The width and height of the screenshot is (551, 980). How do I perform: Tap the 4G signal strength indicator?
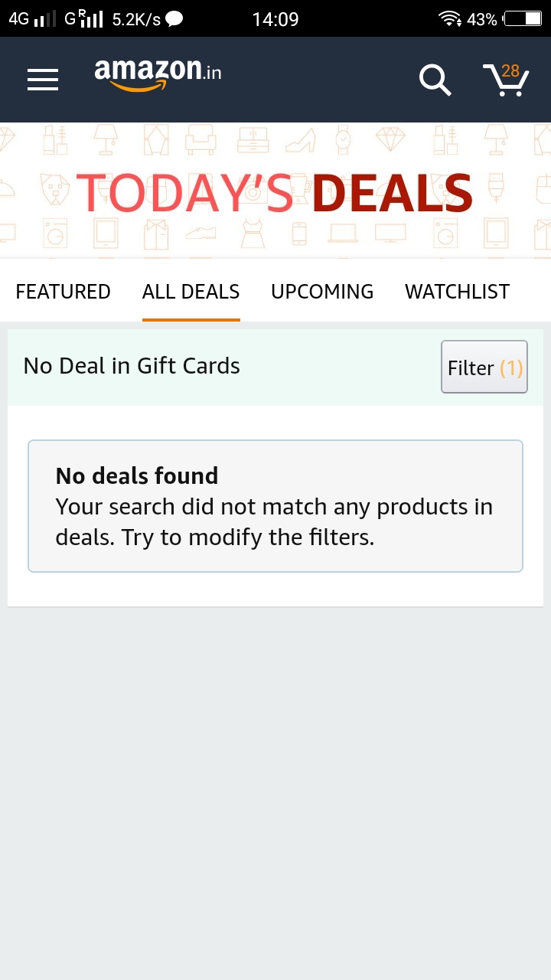click(x=32, y=19)
